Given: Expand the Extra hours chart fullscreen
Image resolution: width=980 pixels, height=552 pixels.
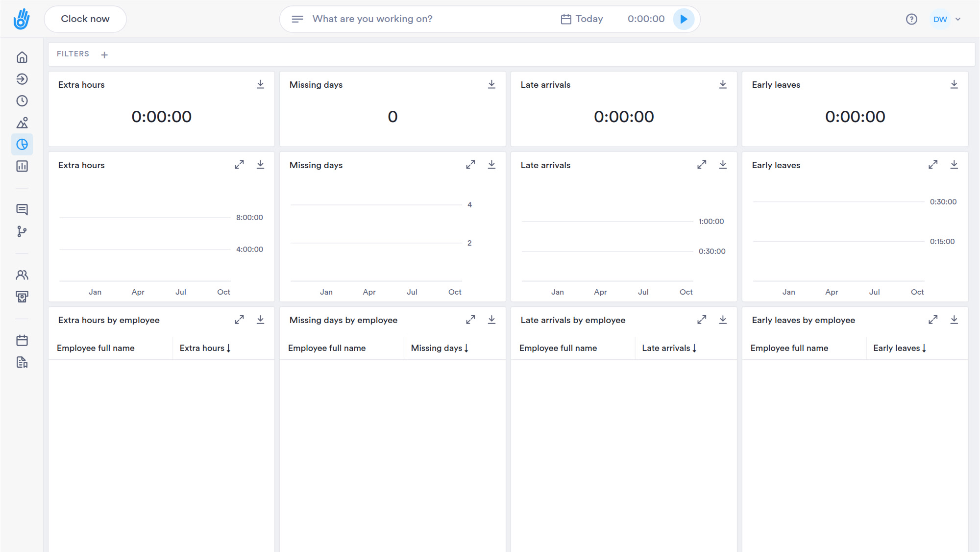Looking at the screenshot, I should pyautogui.click(x=239, y=165).
